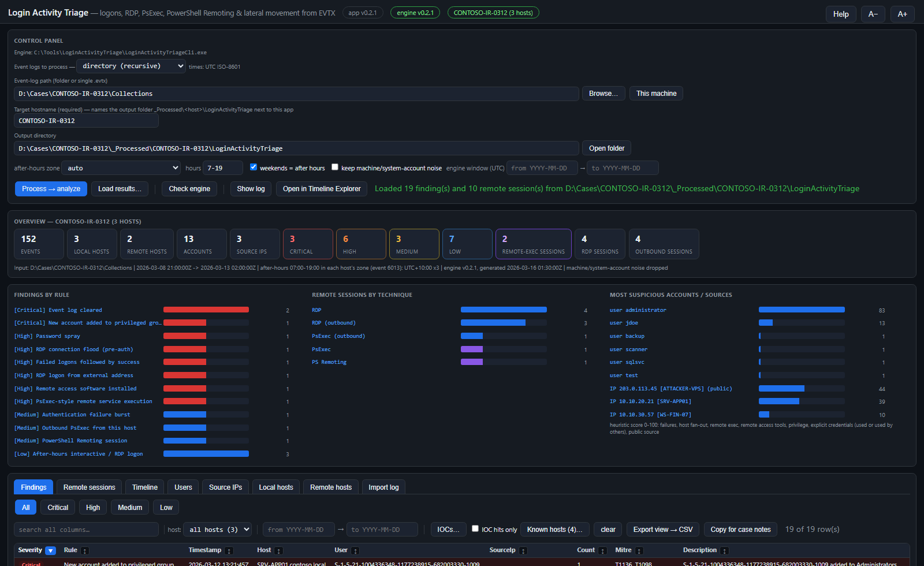Filter findings by Medium severity
This screenshot has height=566, width=924.
coord(130,508)
